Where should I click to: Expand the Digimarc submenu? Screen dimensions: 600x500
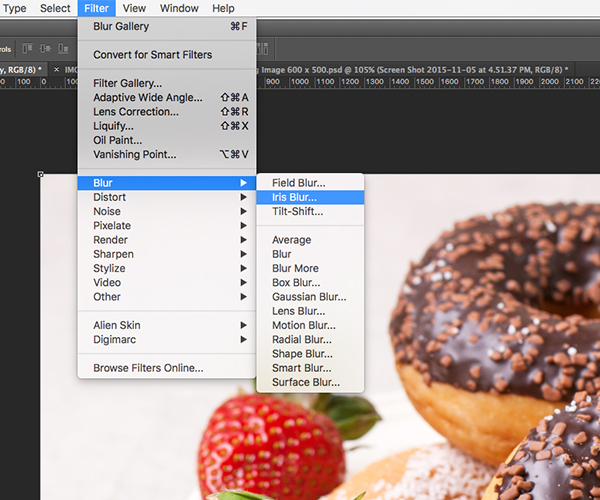(x=167, y=339)
